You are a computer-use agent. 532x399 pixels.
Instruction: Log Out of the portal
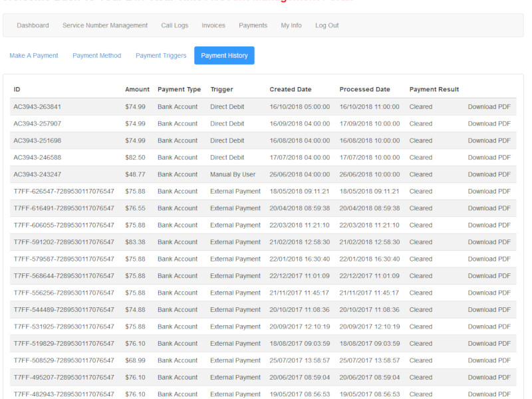[327, 25]
